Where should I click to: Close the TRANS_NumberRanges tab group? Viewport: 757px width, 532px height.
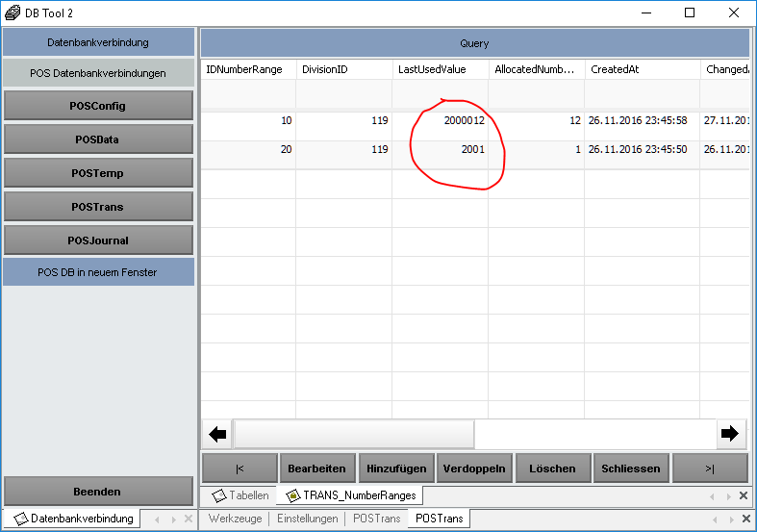(x=744, y=495)
